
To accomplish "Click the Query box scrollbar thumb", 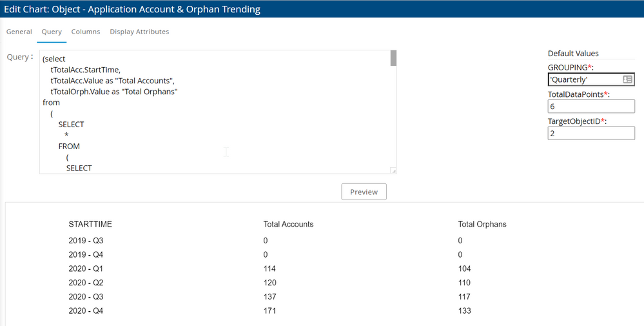I will tap(393, 59).
